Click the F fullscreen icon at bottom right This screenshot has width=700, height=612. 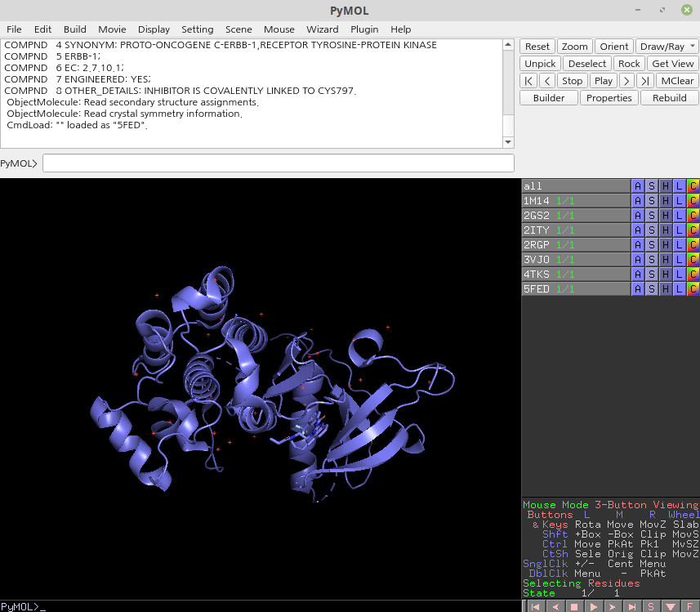coord(690,606)
